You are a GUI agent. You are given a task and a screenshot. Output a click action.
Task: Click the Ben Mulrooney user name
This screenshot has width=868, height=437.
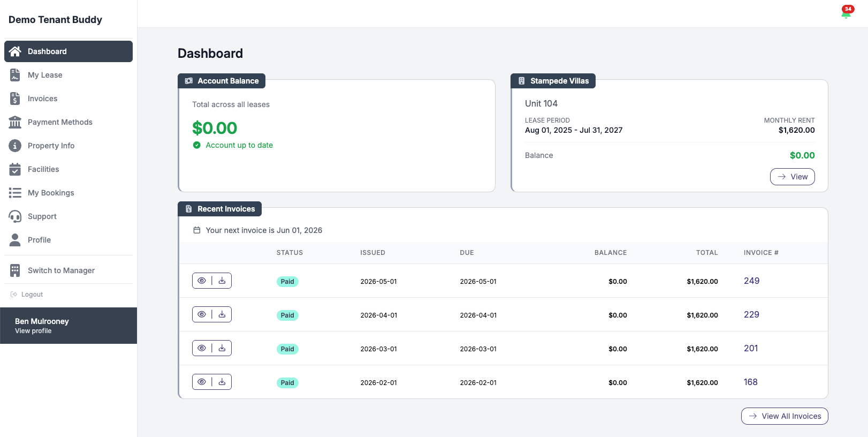point(42,321)
